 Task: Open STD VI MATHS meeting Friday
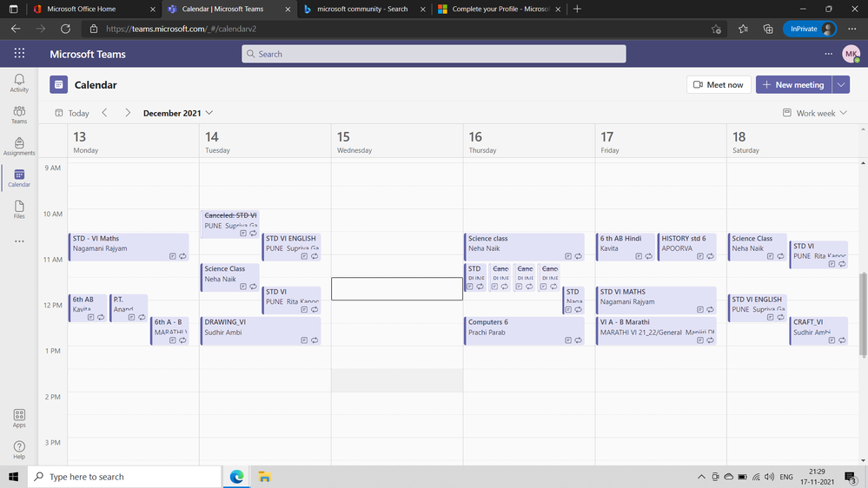(656, 300)
